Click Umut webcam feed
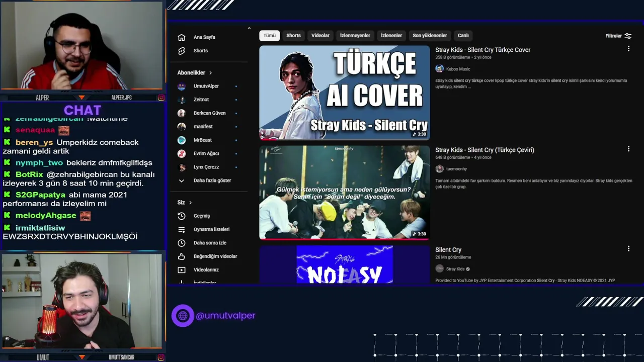The height and width of the screenshot is (362, 644). 82,301
